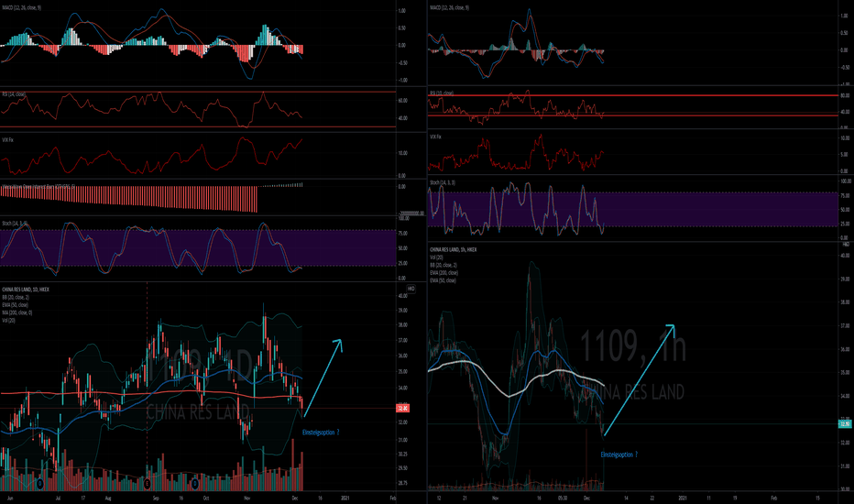Select BB (20, close, 2) on 1h chart

(443, 265)
